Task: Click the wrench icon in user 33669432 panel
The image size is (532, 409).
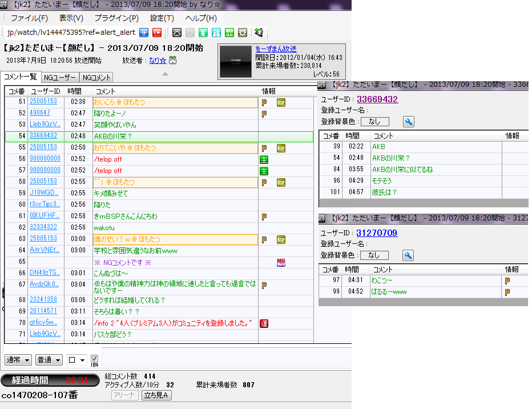Action: [409, 122]
